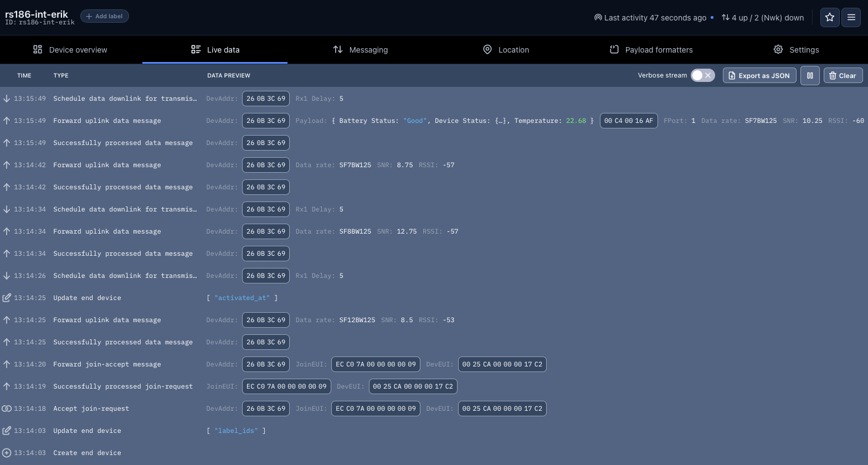This screenshot has height=465, width=868.
Task: Click the payload bytes 00 C4 00 16 AF
Action: point(628,121)
